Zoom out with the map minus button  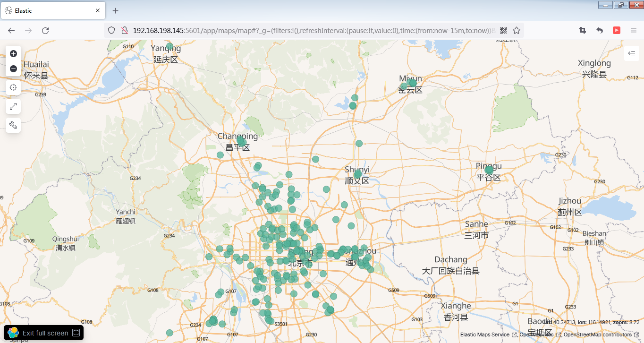point(13,69)
